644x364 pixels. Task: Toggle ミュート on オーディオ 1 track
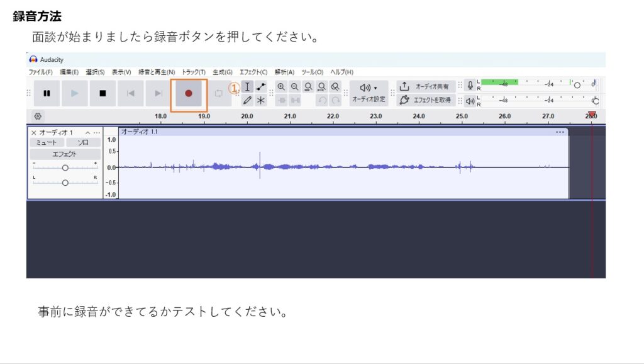47,143
